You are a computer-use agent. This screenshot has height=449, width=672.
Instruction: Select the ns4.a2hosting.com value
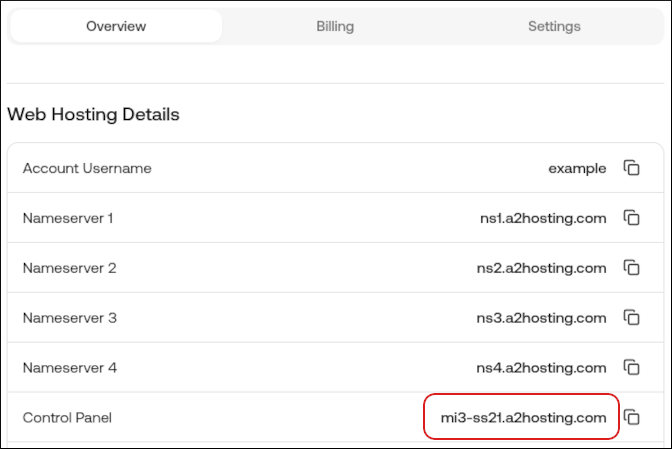541,368
